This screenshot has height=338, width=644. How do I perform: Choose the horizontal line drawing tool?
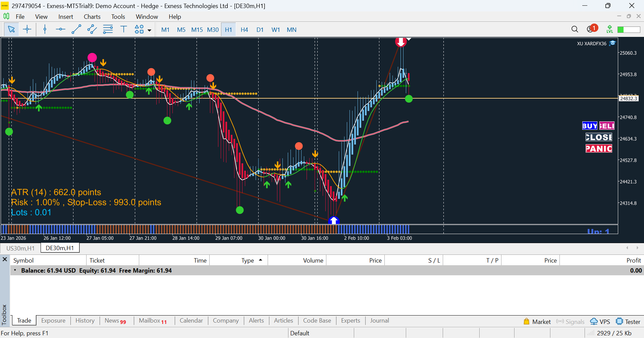point(60,30)
